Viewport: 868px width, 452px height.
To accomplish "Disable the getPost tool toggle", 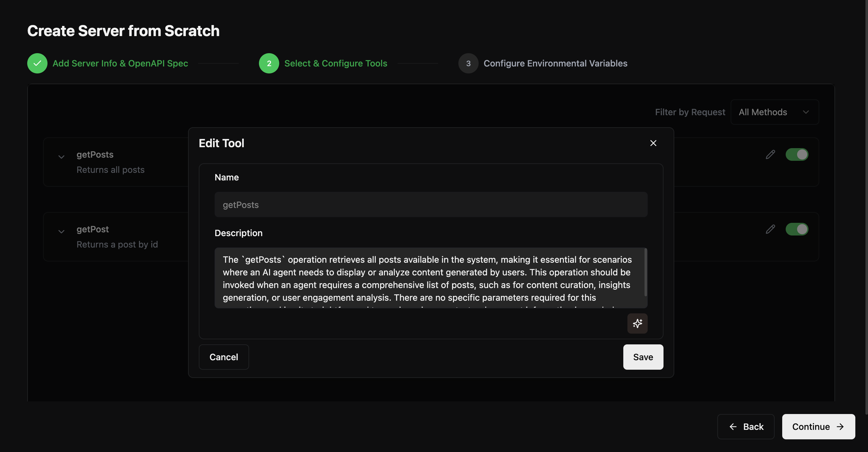I will [796, 229].
